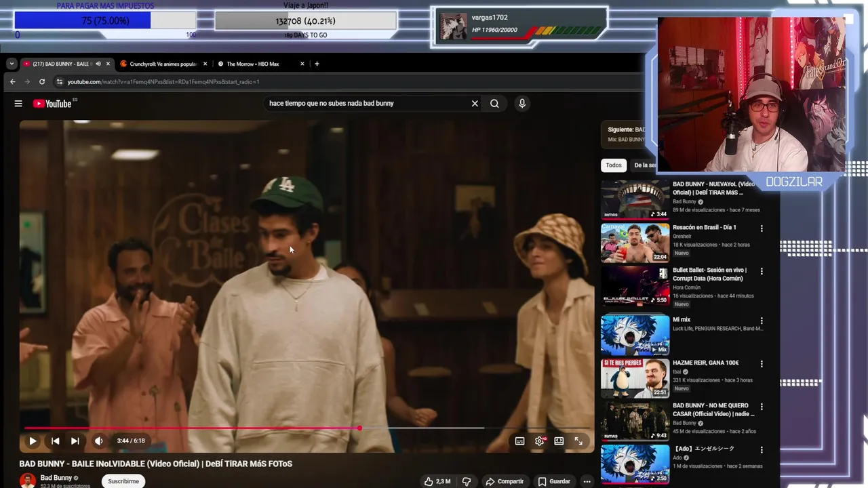Share the video via Compartir

click(505, 481)
